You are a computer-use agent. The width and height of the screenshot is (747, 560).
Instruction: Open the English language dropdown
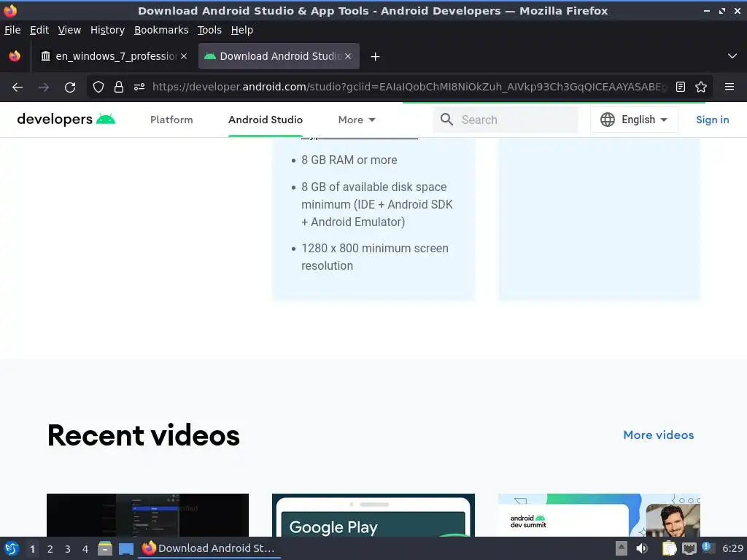(x=634, y=120)
